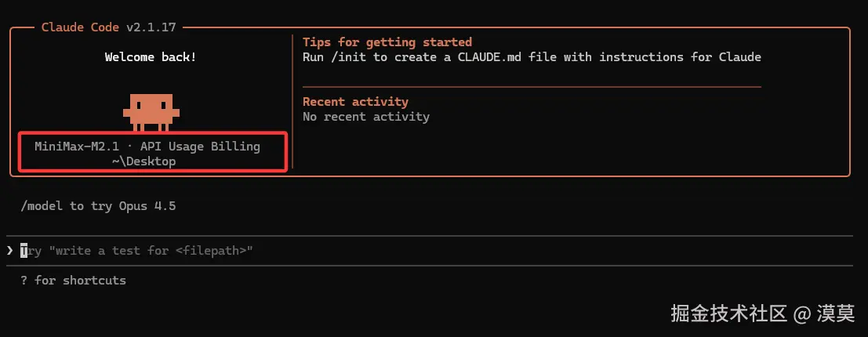Click the Claude pixel mascot icon

[x=151, y=111]
